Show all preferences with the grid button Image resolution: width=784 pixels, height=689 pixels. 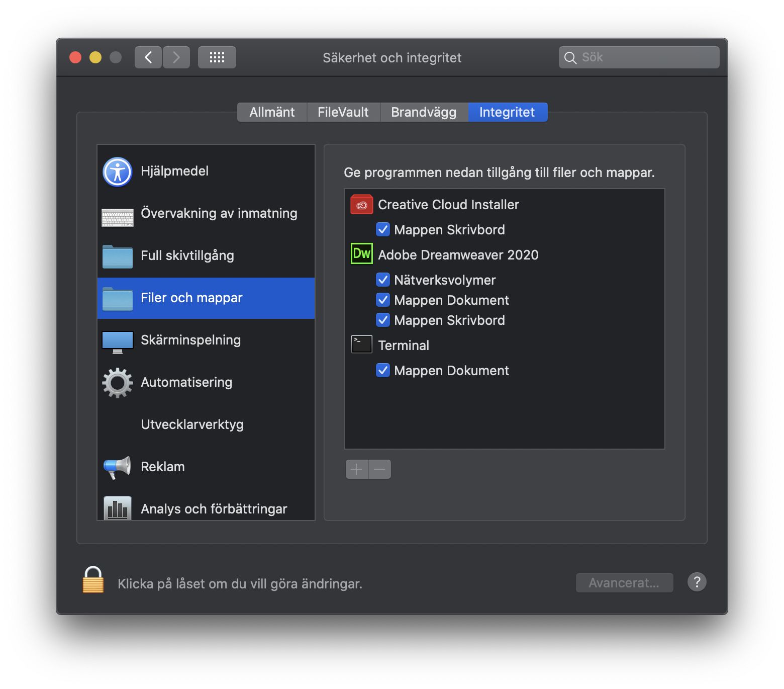pyautogui.click(x=217, y=57)
